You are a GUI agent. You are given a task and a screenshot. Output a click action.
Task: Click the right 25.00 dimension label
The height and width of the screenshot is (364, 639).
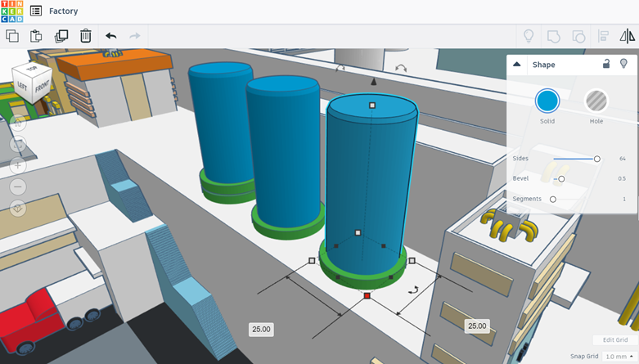point(477,326)
